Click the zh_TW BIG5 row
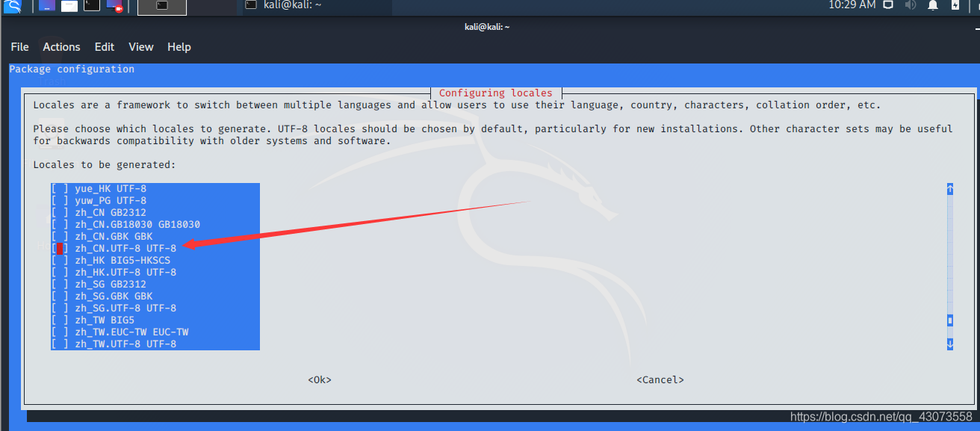 [x=155, y=320]
